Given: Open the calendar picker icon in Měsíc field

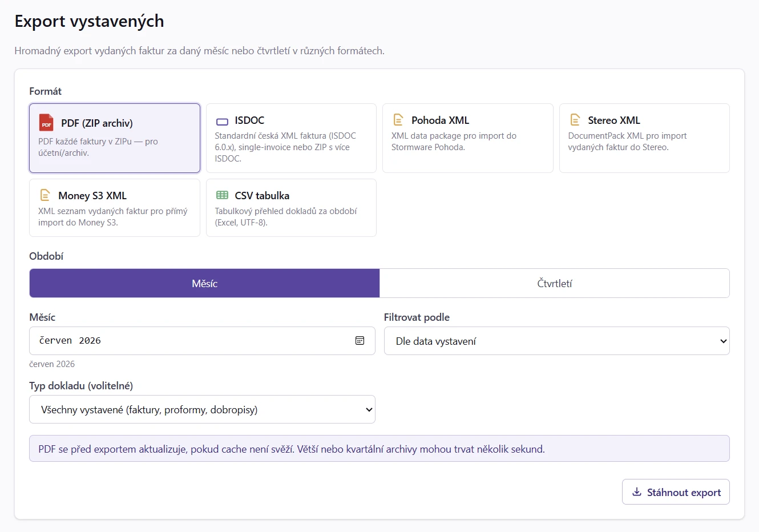Looking at the screenshot, I should (x=360, y=340).
